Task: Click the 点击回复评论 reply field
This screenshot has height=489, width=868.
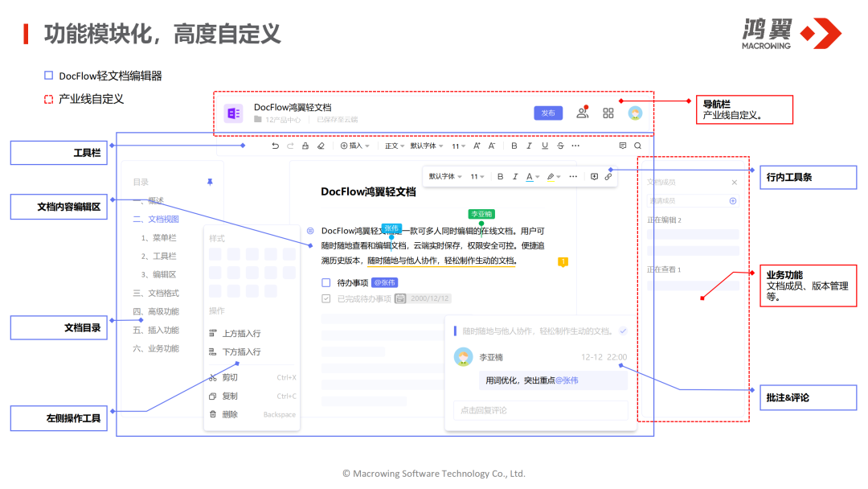Action: coord(541,410)
